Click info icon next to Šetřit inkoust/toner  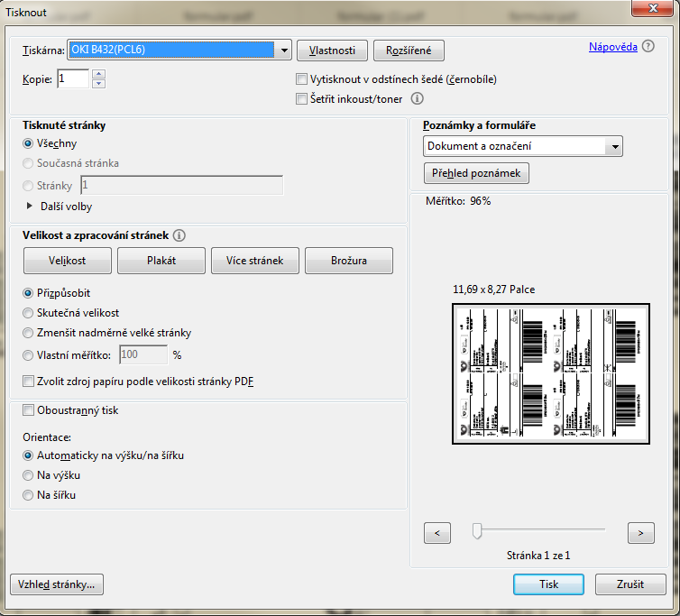418,99
